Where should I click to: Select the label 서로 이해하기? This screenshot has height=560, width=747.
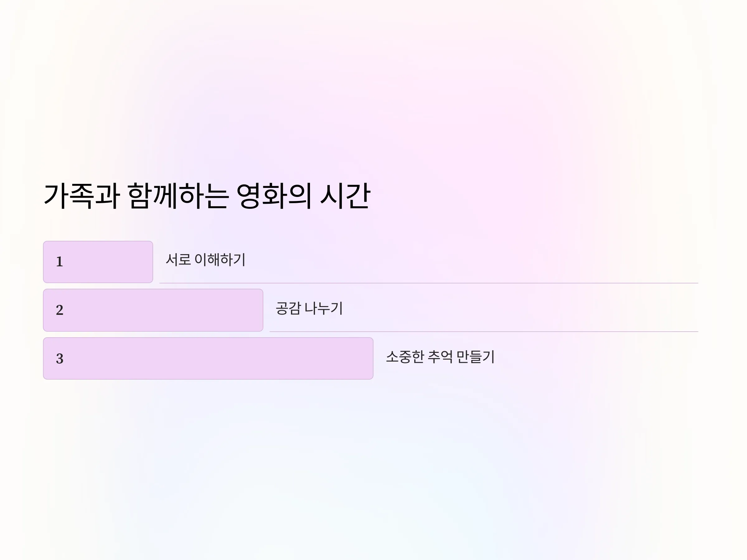click(205, 259)
